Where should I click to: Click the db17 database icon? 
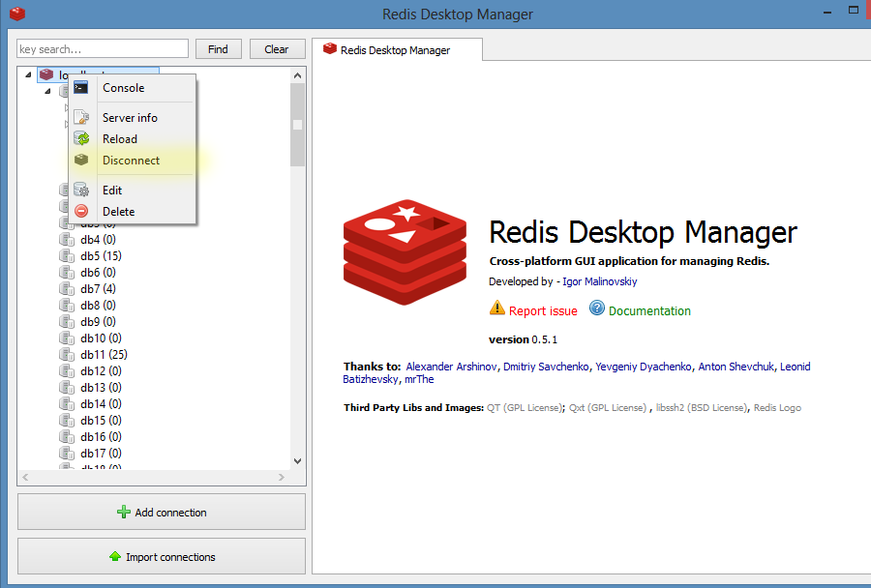(67, 453)
